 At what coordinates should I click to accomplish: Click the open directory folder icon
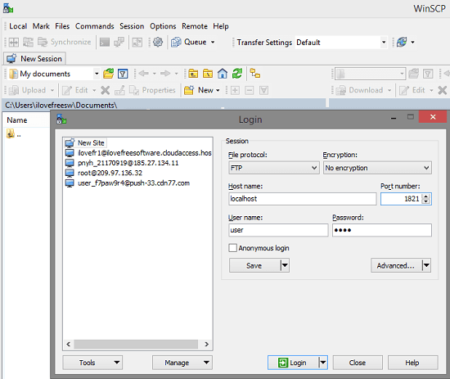[x=108, y=74]
